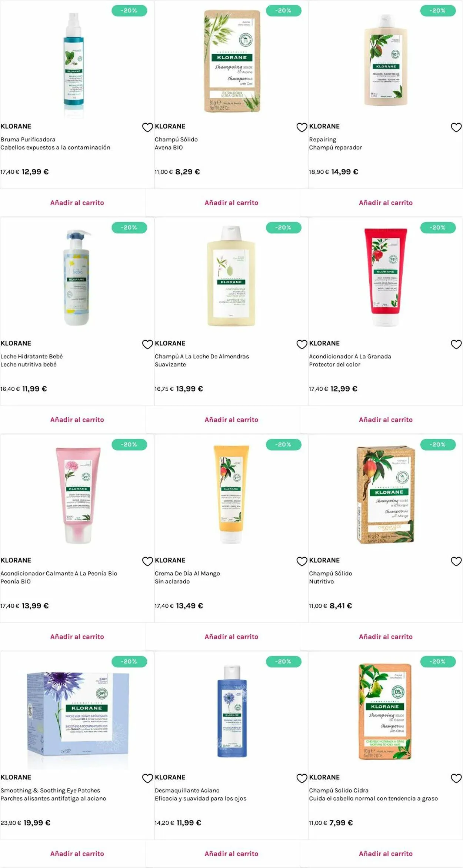Click Añadir al carrito for Champú reparador
The height and width of the screenshot is (868, 463).
386,203
